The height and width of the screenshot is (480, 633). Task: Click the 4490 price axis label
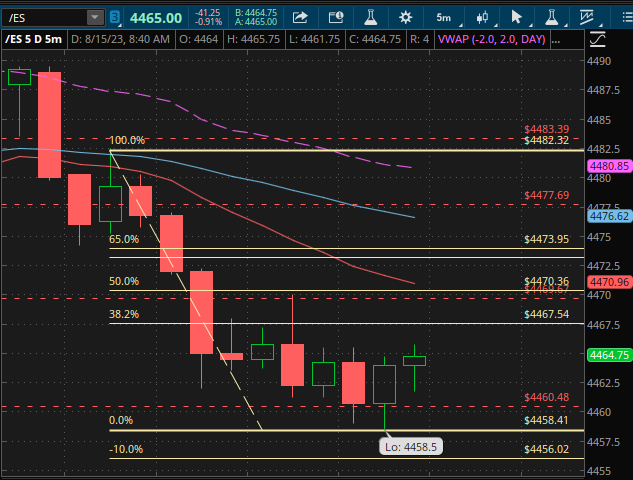[x=599, y=61]
